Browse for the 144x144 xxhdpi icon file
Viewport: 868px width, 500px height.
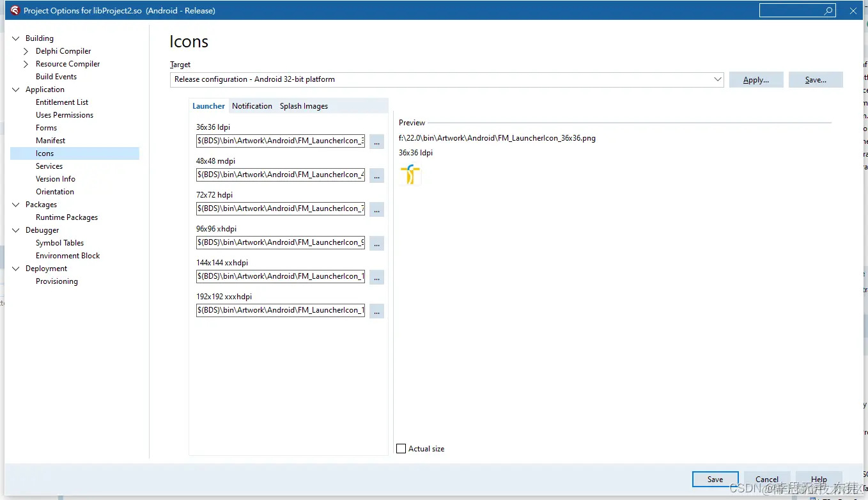tap(376, 277)
